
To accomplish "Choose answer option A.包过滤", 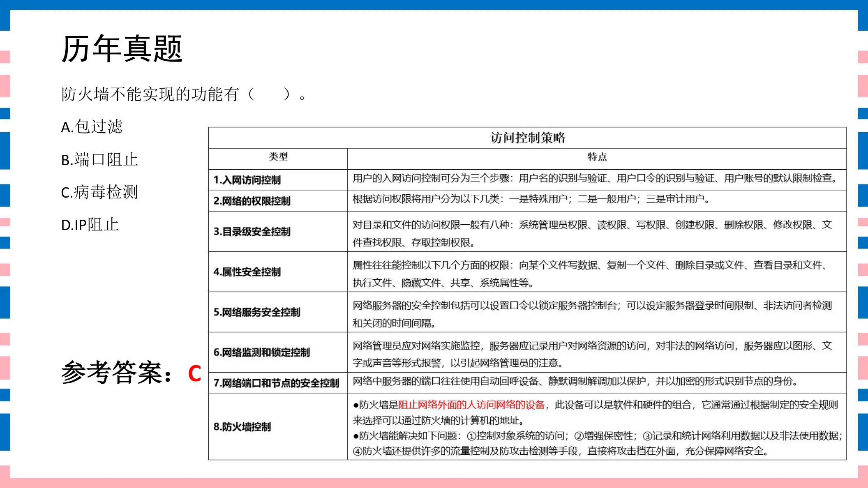I will (92, 127).
